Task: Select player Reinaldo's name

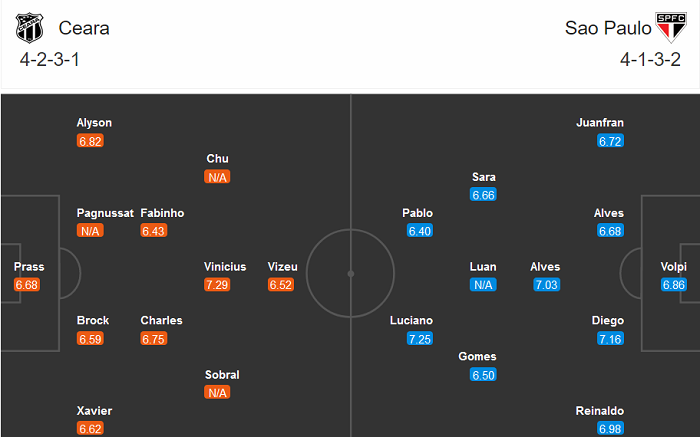Action: click(600, 411)
